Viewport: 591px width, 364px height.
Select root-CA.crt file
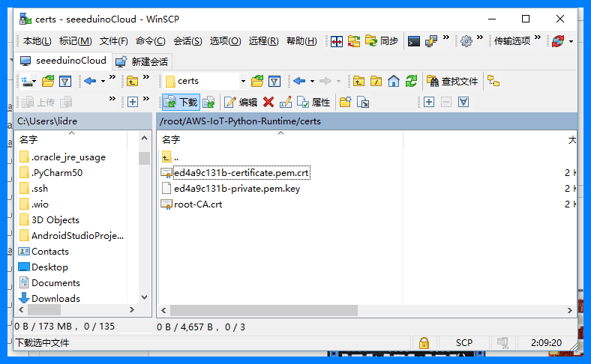[198, 204]
